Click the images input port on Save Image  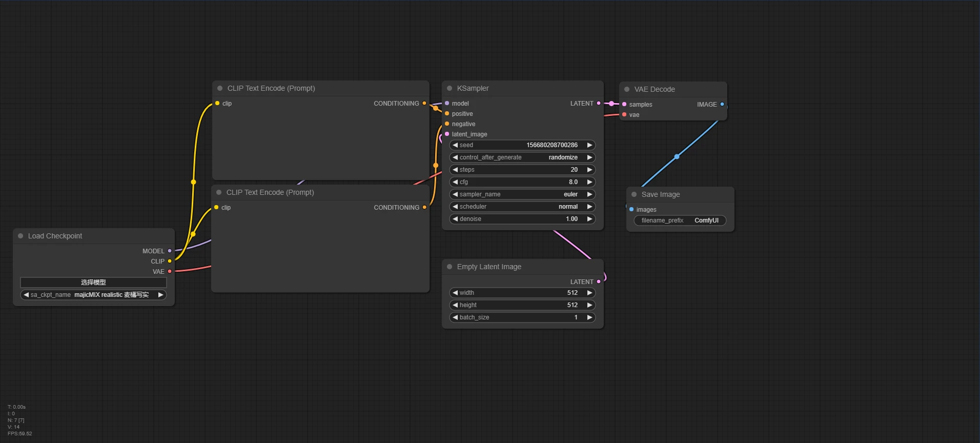tap(631, 209)
